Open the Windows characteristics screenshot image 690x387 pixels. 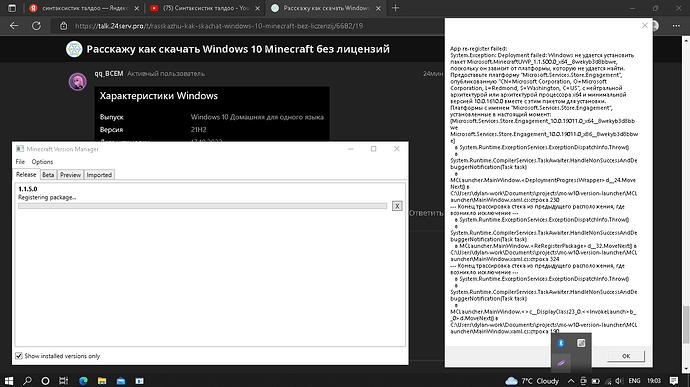click(212, 114)
